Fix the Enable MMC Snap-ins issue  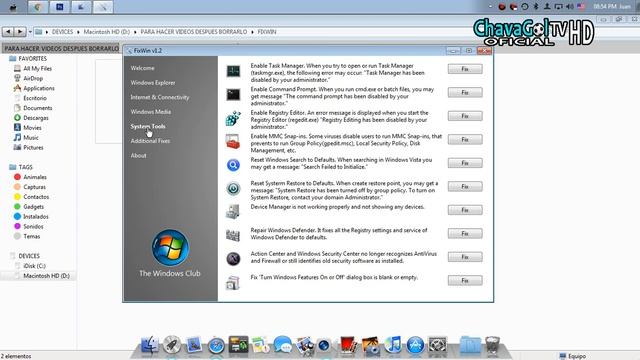point(465,140)
